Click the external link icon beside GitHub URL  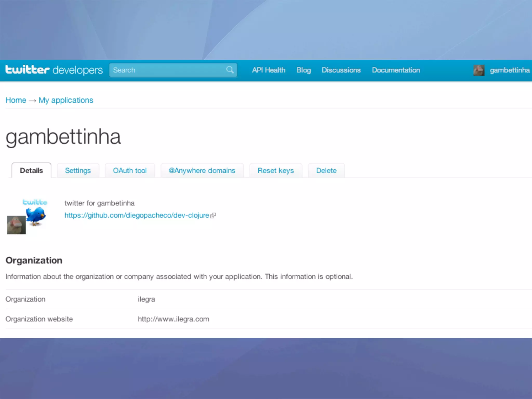(x=213, y=216)
